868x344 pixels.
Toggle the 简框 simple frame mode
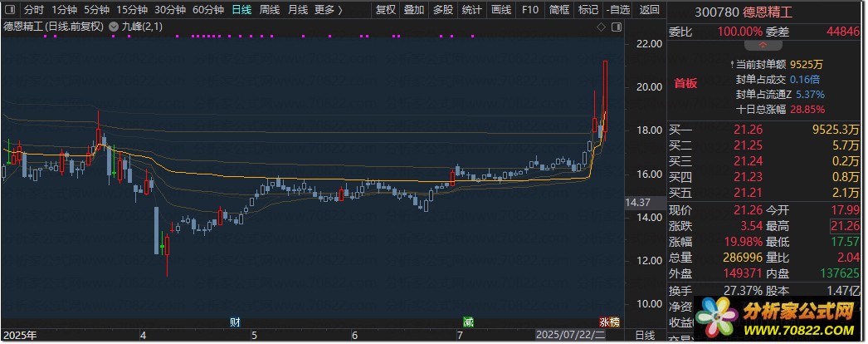pyautogui.click(x=559, y=9)
